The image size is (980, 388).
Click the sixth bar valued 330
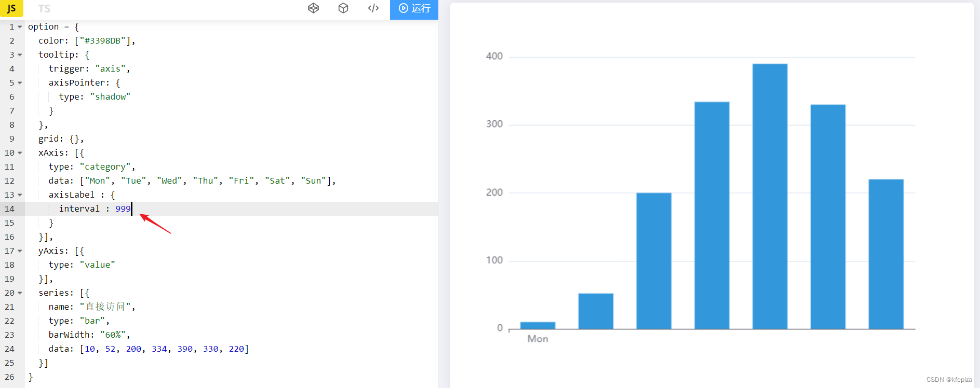tap(828, 217)
